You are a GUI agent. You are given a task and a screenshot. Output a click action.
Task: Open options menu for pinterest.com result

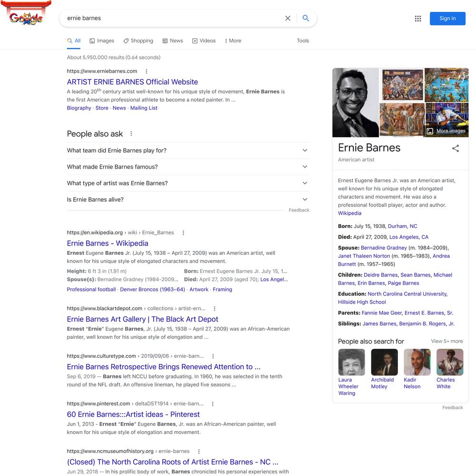212,404
